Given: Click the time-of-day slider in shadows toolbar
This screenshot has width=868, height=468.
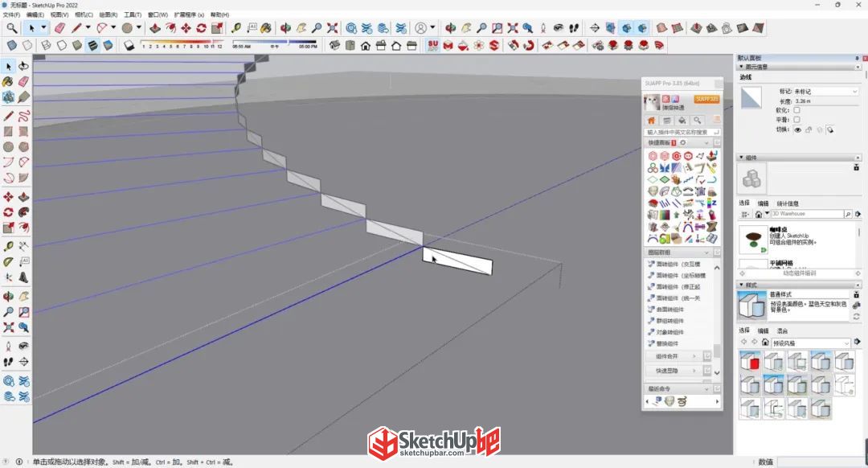Looking at the screenshot, I should click(275, 43).
